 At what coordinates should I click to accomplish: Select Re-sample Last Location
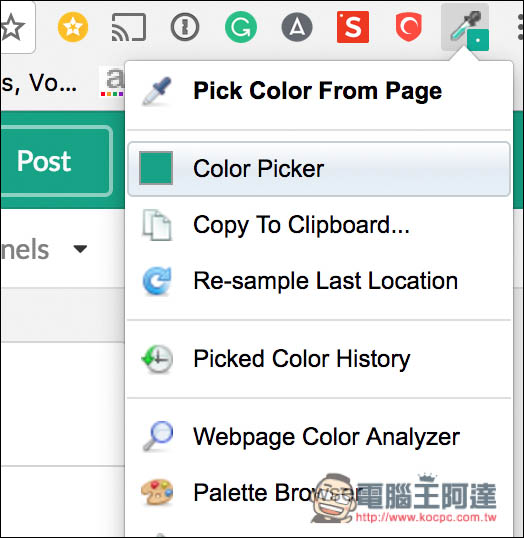319,281
